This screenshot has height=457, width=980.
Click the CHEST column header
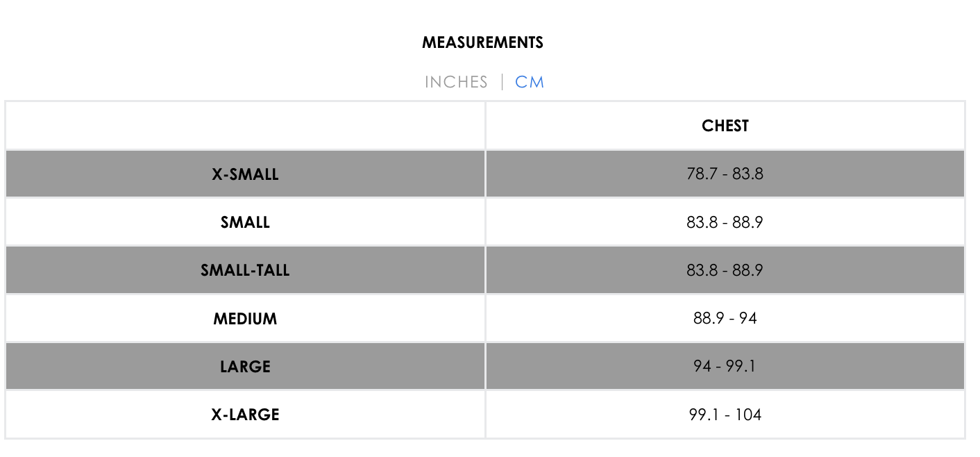pos(725,126)
